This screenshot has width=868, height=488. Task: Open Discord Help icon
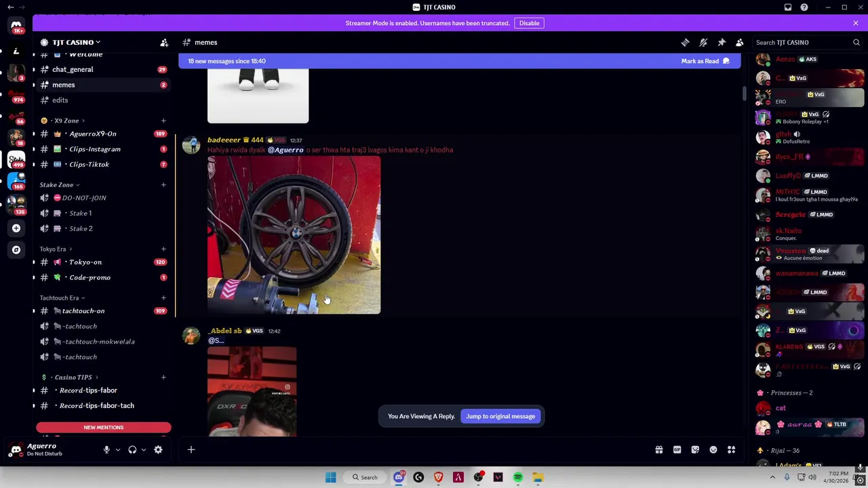click(x=804, y=7)
